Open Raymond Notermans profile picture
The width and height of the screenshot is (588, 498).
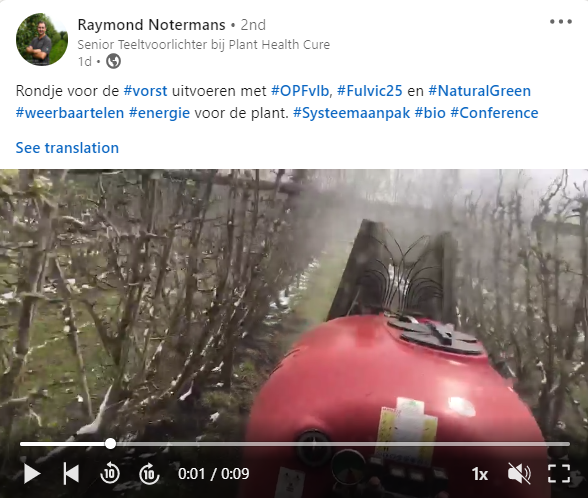[x=42, y=39]
